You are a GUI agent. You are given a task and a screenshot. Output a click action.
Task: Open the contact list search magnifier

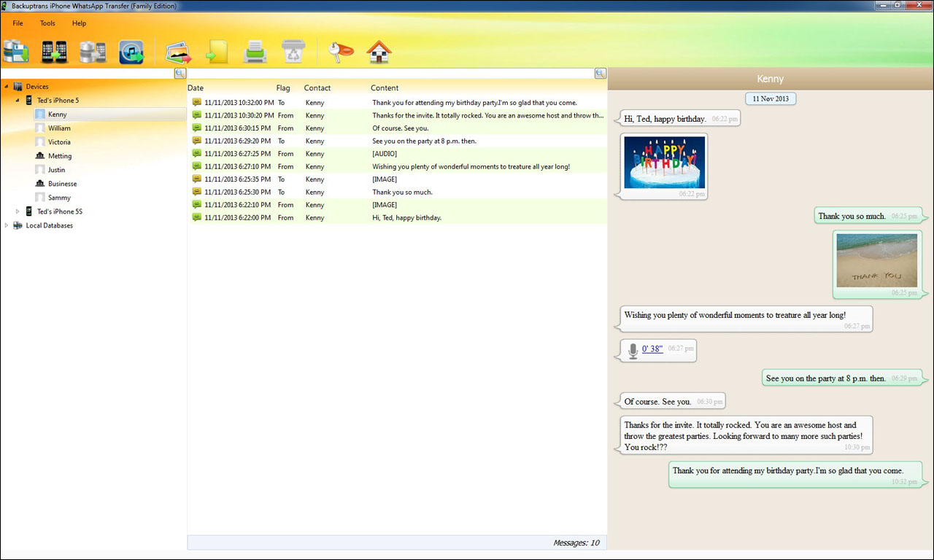click(x=180, y=74)
